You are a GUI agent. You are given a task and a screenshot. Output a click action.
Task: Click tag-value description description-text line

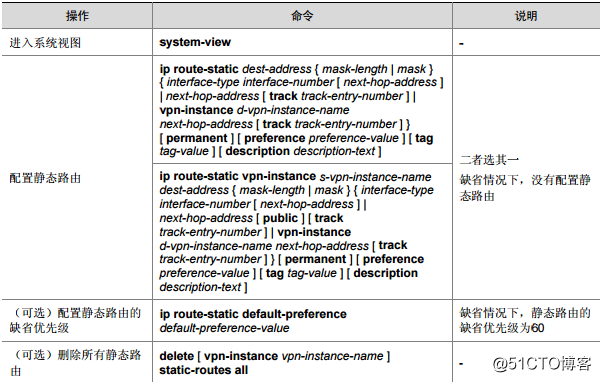pos(271,151)
